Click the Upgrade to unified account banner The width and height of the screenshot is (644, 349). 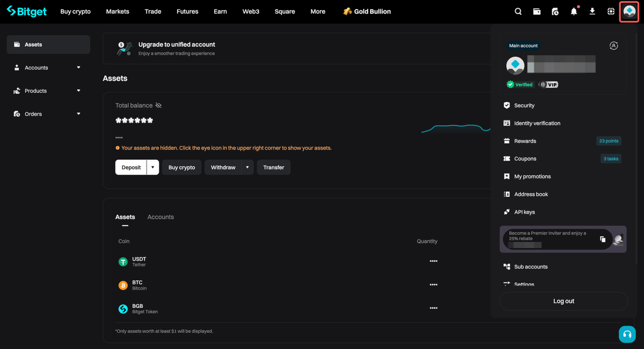coord(297,48)
